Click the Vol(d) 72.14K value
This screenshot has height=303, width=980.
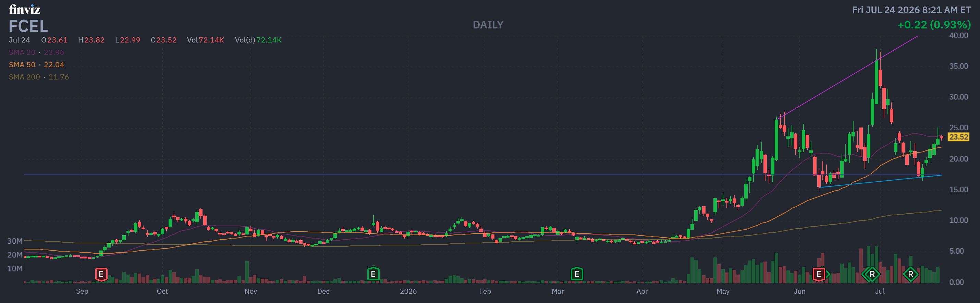(269, 40)
